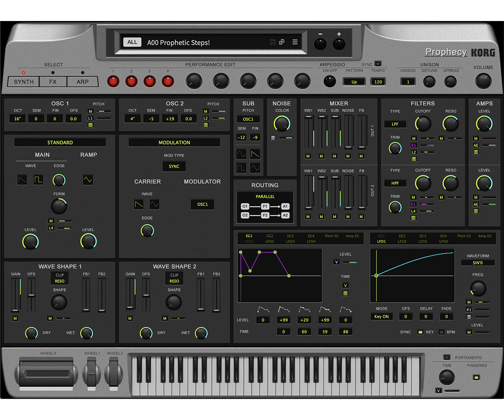504x420 pixels.
Task: Open the MODULATOR source selector showing OSC1
Action: (202, 205)
